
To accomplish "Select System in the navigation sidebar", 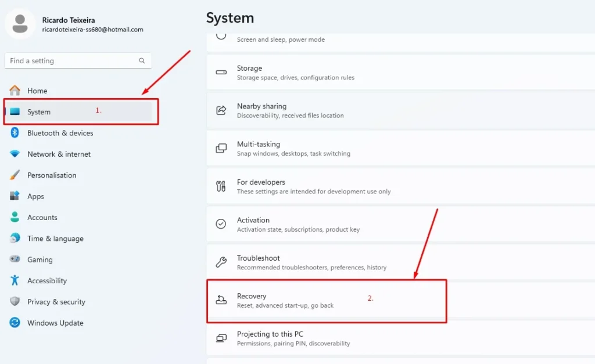I will coord(39,112).
